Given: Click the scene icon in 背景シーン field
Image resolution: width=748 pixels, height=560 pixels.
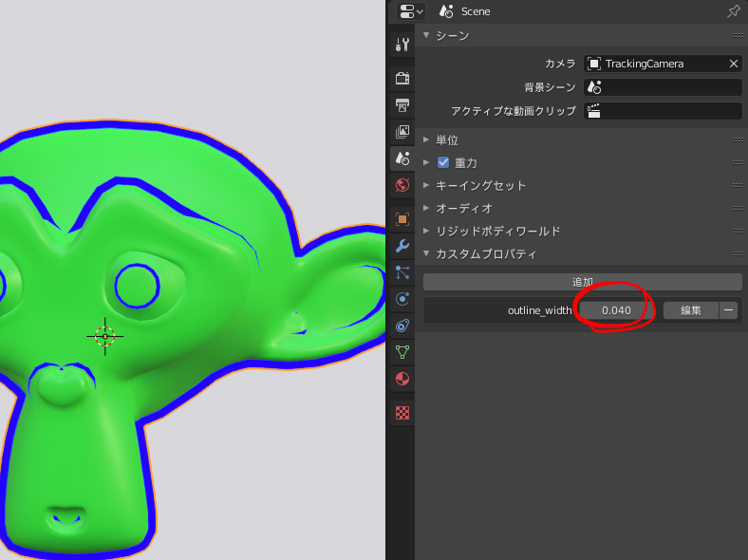Looking at the screenshot, I should tap(594, 87).
